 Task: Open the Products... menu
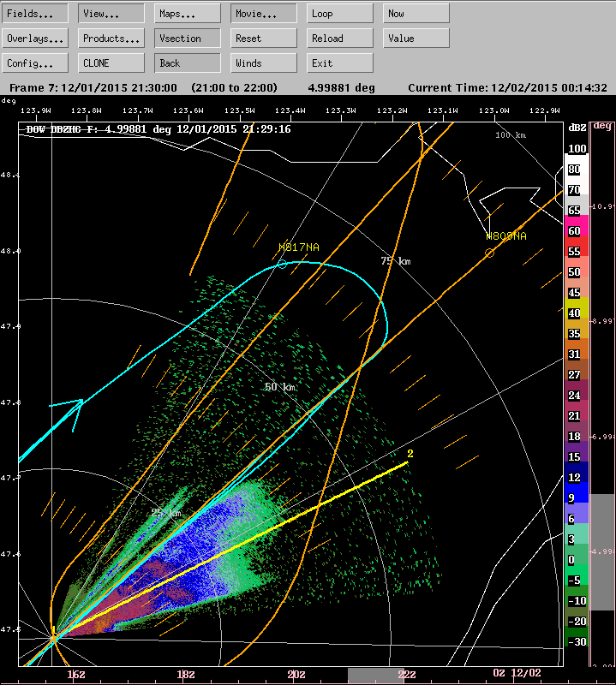pyautogui.click(x=111, y=39)
